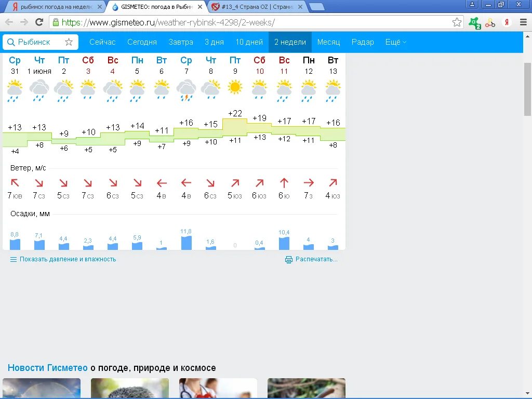Click Показать давление и влажность link

[68, 259]
